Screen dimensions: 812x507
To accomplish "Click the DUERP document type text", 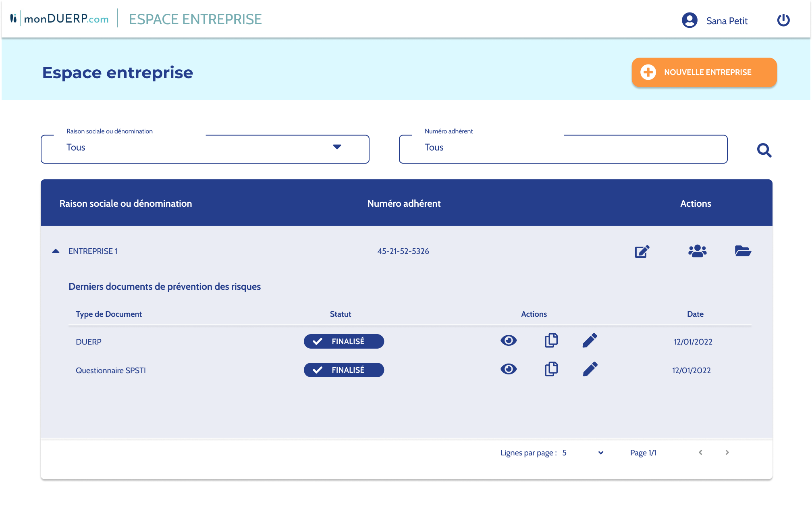I will (x=89, y=342).
